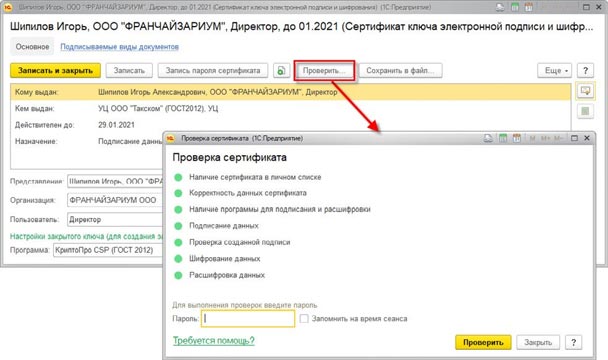
Task: Click help ? button in main toolbar
Action: pyautogui.click(x=586, y=71)
